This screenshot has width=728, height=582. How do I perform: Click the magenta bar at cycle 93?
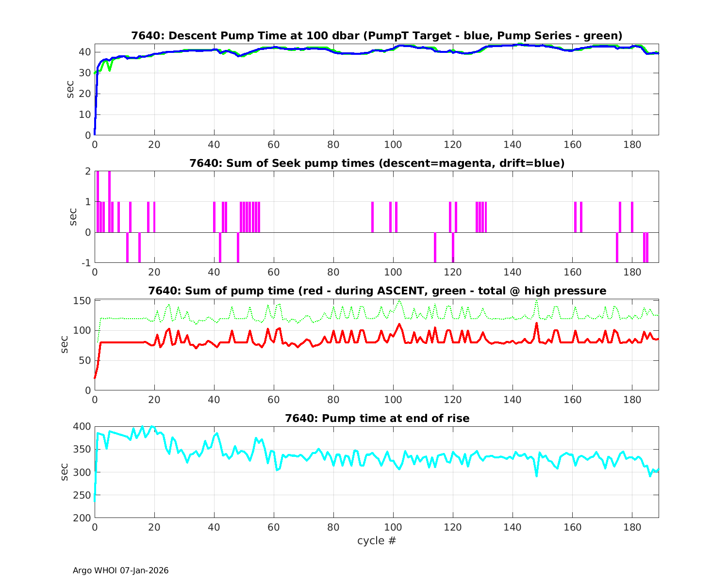point(372,217)
